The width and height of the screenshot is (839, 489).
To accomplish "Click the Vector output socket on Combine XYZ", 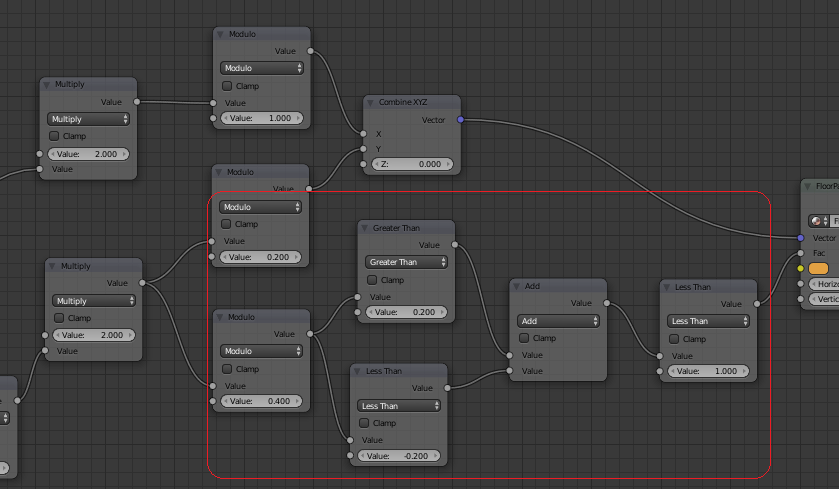I will click(461, 119).
